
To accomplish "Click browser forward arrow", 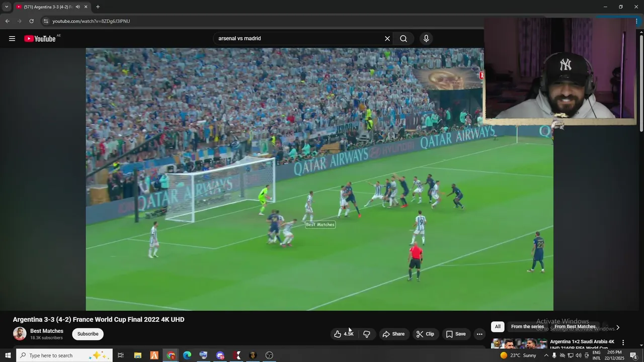I will [x=19, y=21].
